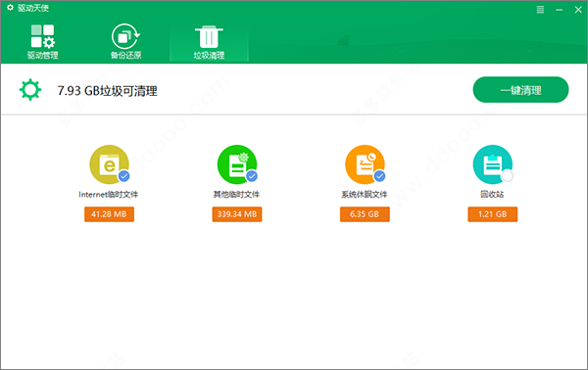The height and width of the screenshot is (370, 588).
Task: Select the 垃圾清理 trash can icon
Action: click(x=209, y=36)
